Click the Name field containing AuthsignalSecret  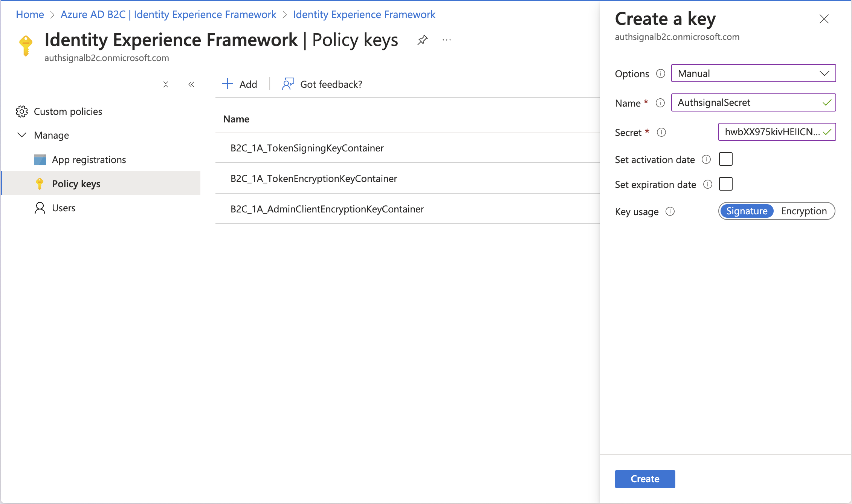point(754,102)
